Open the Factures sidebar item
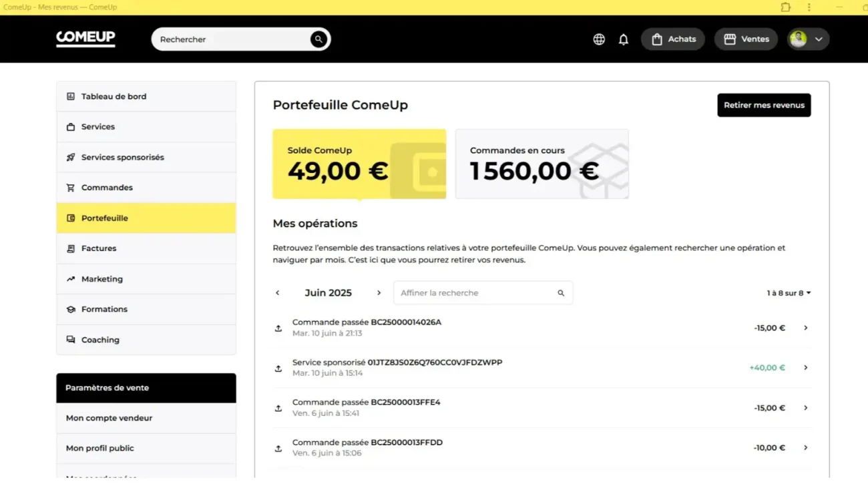Screen dimensions: 868x488 click(x=99, y=248)
